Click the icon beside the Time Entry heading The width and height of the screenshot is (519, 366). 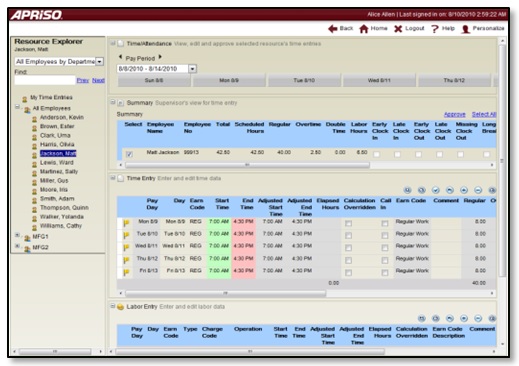coord(121,178)
